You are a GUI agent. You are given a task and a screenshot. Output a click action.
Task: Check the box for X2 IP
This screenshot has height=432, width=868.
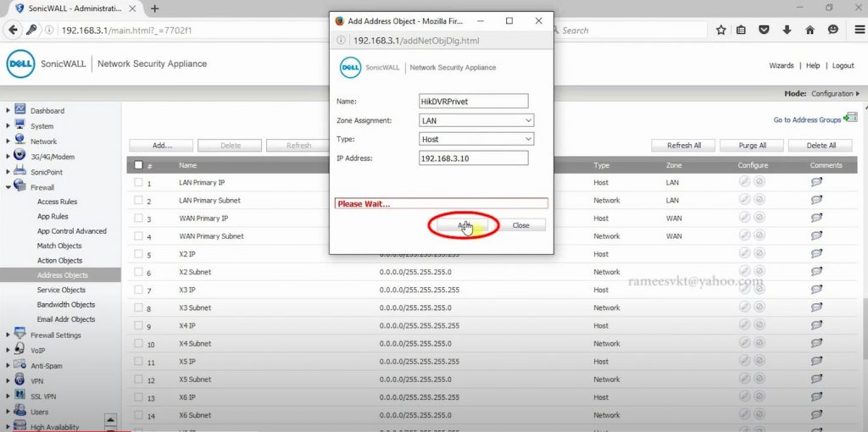(138, 253)
